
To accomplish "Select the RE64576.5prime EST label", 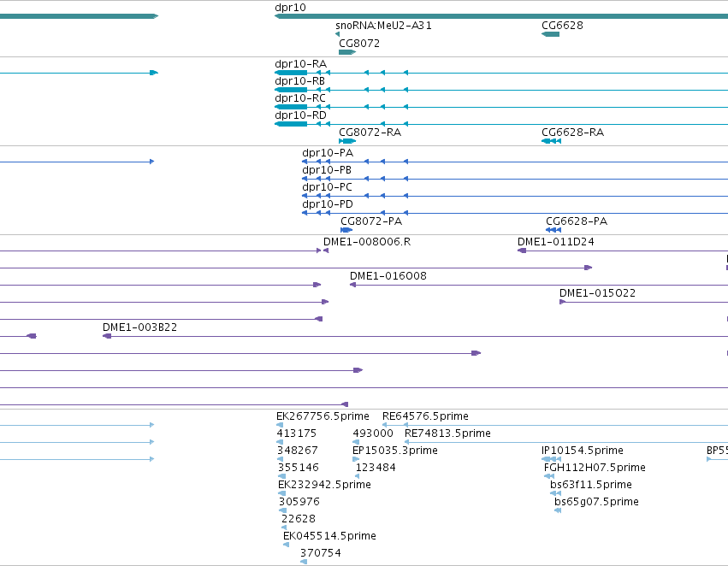I will [x=425, y=416].
